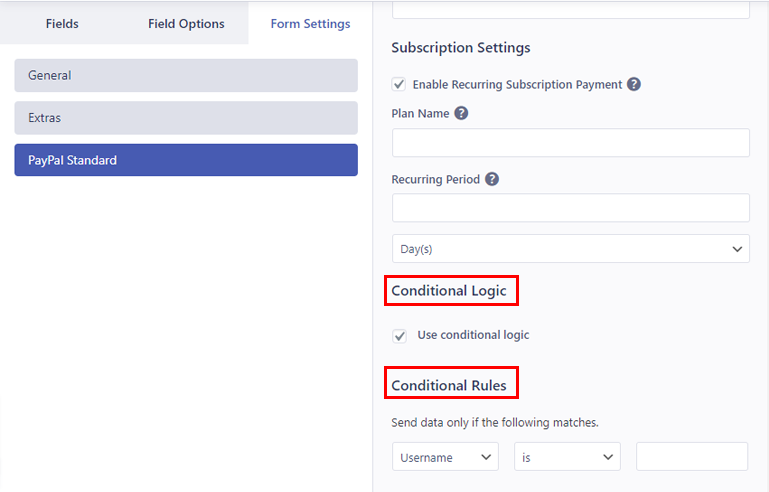The width and height of the screenshot is (769, 492).
Task: Toggle Enable Recurring Subscription Payment checkbox
Action: (x=399, y=85)
